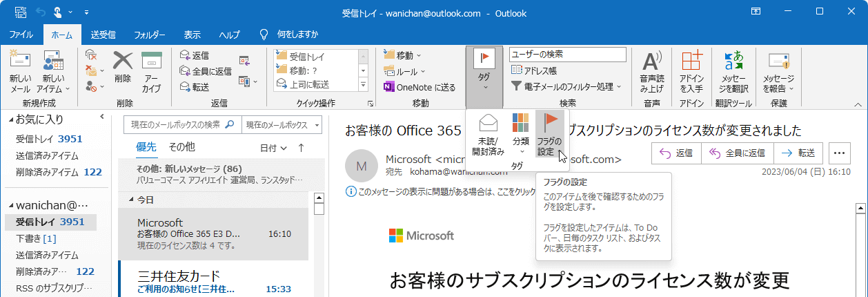Expand the quick steps gallery list

click(362, 84)
